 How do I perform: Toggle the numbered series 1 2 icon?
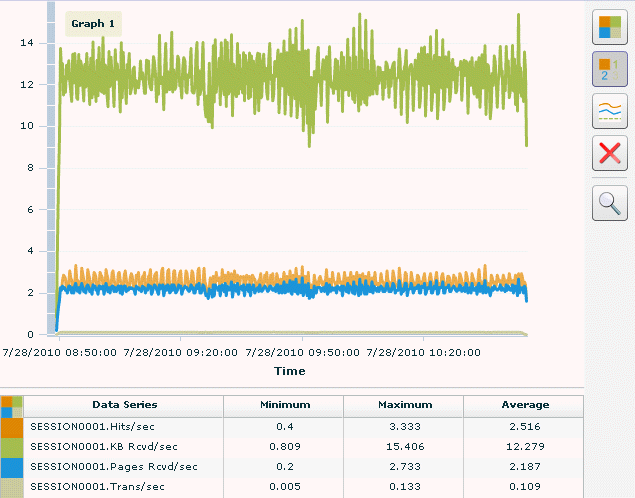609,69
